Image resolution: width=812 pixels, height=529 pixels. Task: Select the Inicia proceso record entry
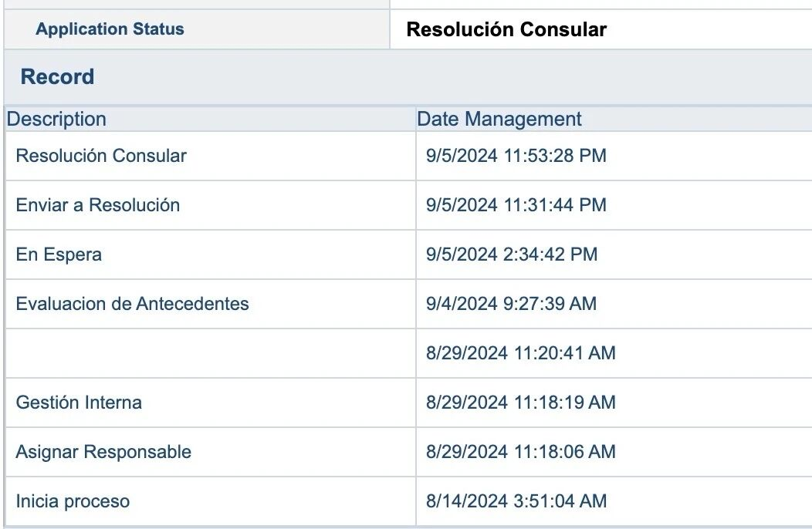(x=73, y=501)
